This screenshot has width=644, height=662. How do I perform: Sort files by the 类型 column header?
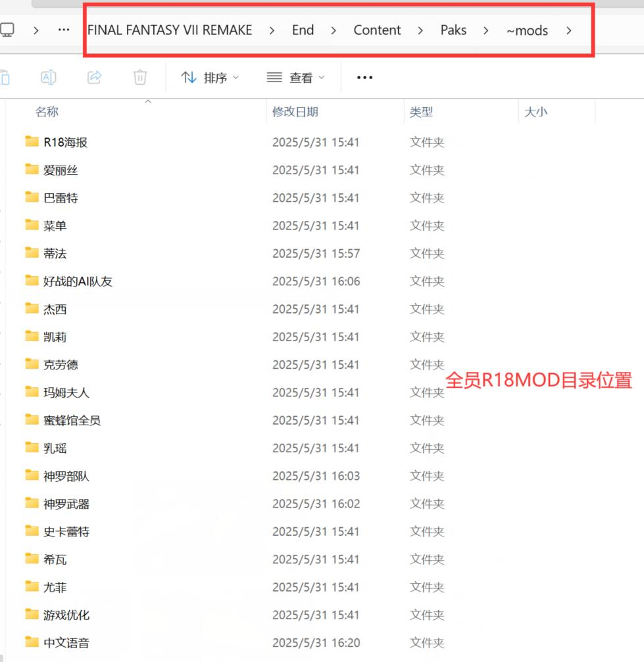coord(421,111)
